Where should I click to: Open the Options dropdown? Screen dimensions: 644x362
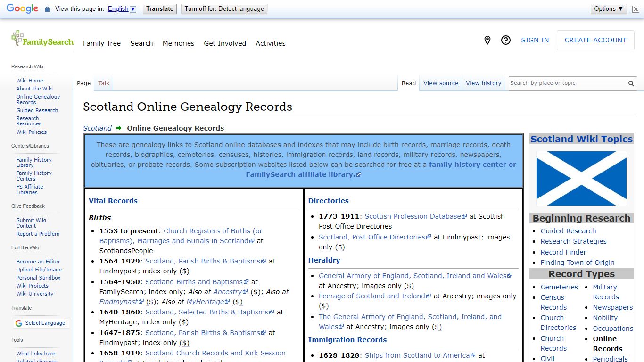(x=609, y=8)
